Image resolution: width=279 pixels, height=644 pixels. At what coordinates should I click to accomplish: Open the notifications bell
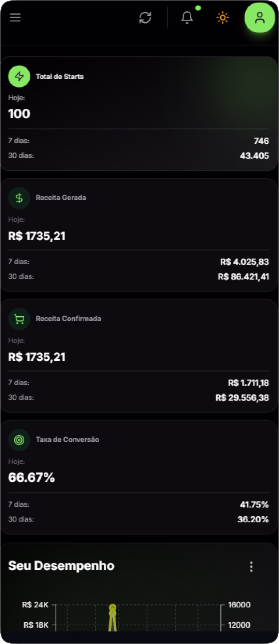pos(187,17)
